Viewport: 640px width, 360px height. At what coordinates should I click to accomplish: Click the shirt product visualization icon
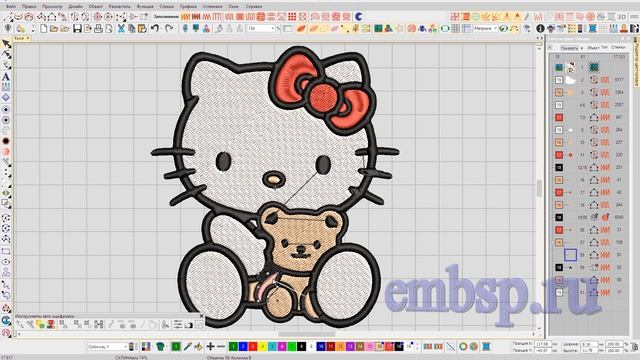160,347
